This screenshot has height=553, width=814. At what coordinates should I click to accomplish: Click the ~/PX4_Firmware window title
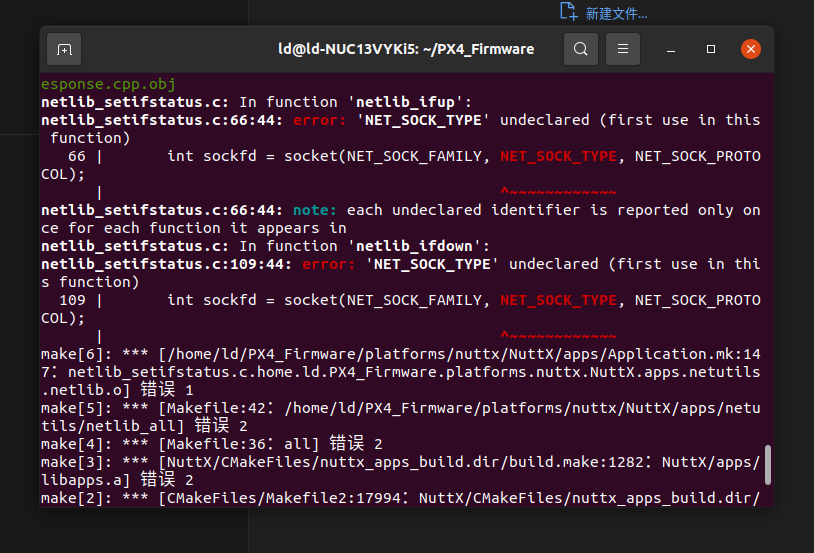click(x=406, y=49)
